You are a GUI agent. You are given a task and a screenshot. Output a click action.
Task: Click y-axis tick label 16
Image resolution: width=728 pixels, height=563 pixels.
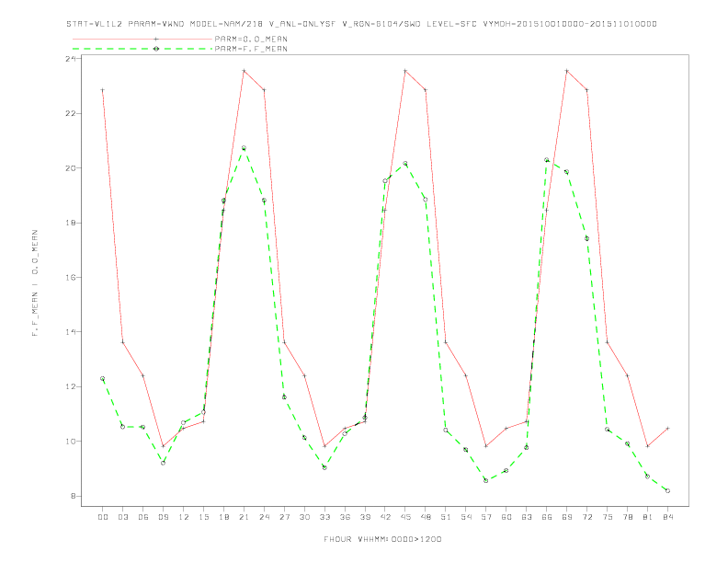[x=71, y=277]
